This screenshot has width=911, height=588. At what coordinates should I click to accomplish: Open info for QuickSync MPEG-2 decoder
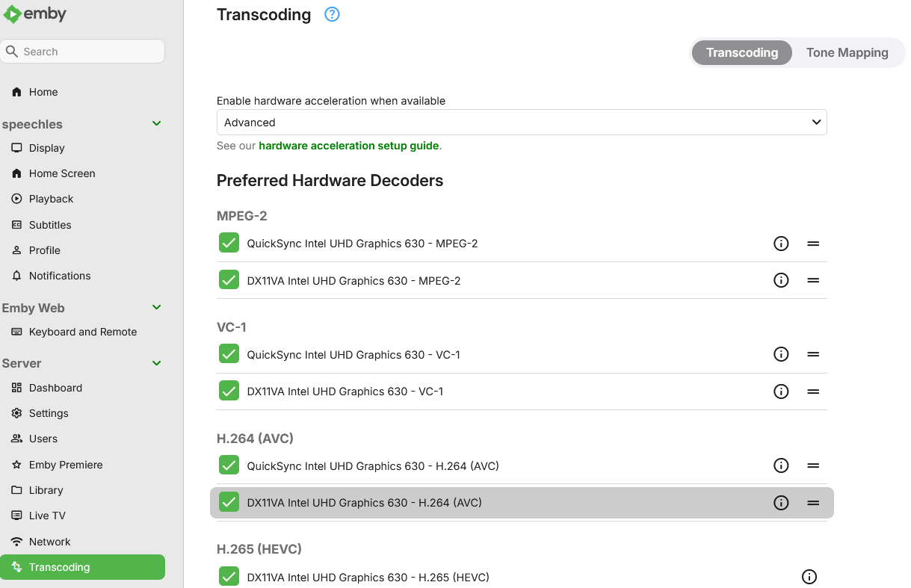click(781, 244)
